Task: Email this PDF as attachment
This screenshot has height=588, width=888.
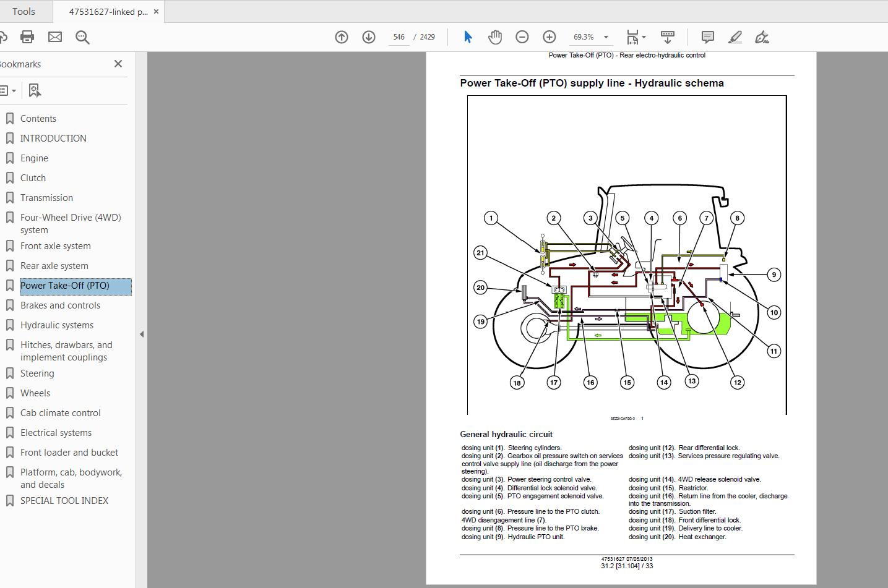Action: (55, 36)
